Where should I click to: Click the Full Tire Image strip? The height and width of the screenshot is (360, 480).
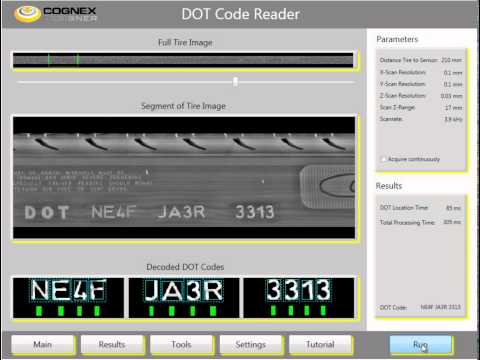(183, 60)
